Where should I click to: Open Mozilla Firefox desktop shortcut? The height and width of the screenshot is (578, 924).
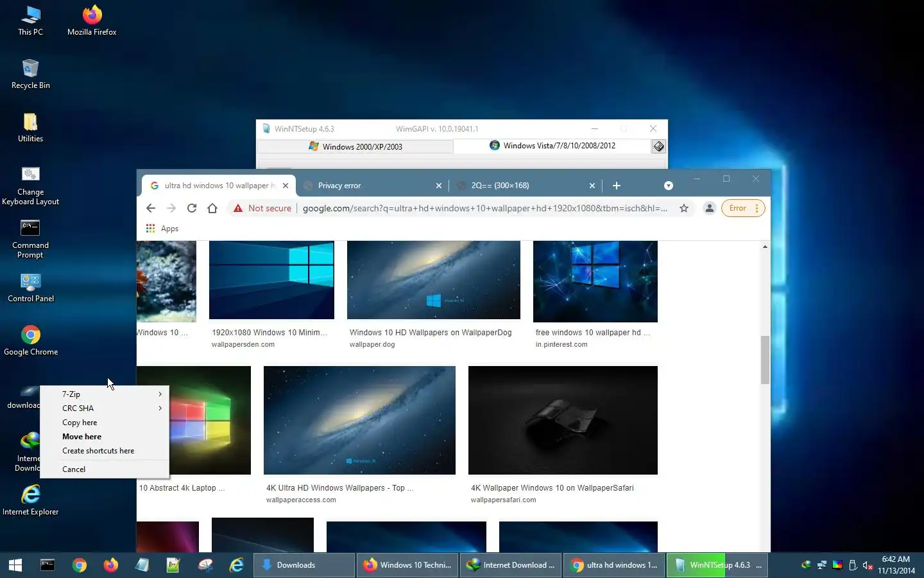(92, 21)
